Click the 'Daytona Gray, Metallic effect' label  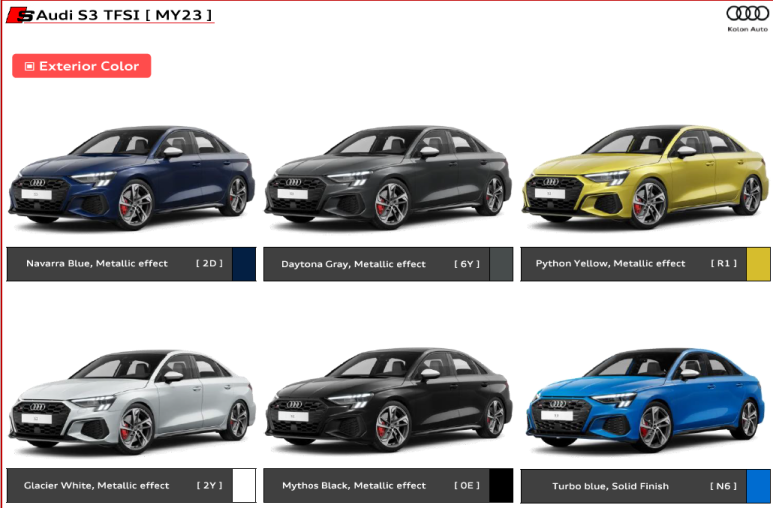click(x=353, y=264)
